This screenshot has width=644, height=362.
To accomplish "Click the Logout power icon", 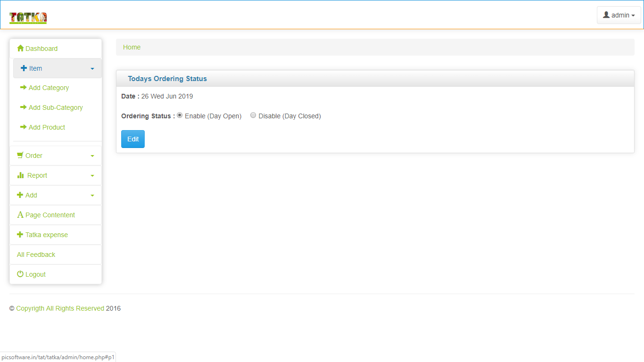I will tap(20, 274).
